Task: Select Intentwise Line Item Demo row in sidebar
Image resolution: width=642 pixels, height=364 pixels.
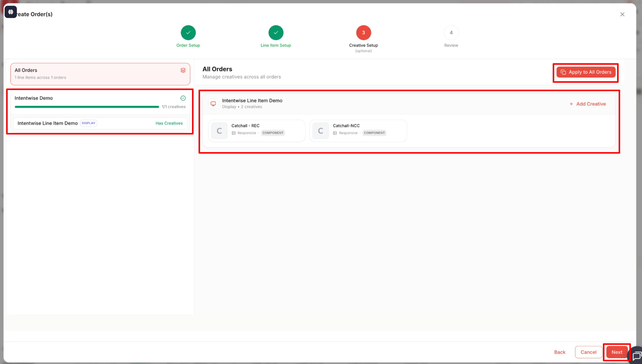Action: tap(100, 123)
